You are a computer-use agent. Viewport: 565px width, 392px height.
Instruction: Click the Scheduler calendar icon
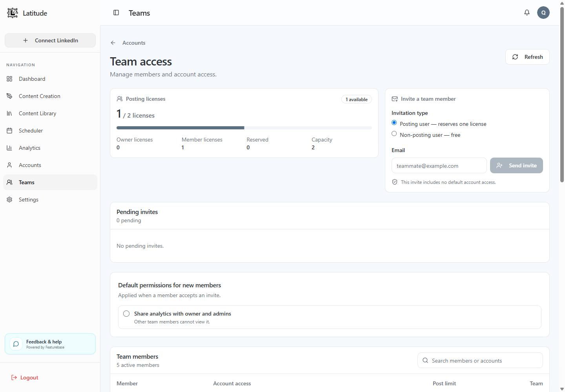point(9,131)
